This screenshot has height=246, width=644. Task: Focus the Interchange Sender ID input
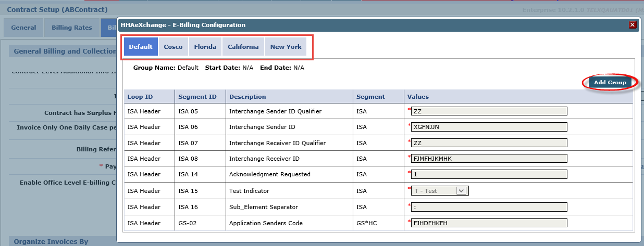point(488,127)
